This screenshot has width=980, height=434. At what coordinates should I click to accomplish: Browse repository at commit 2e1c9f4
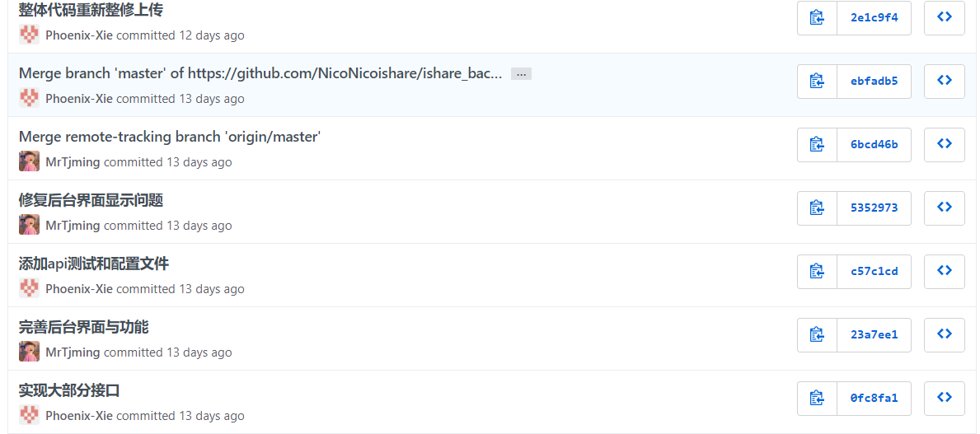coord(945,17)
